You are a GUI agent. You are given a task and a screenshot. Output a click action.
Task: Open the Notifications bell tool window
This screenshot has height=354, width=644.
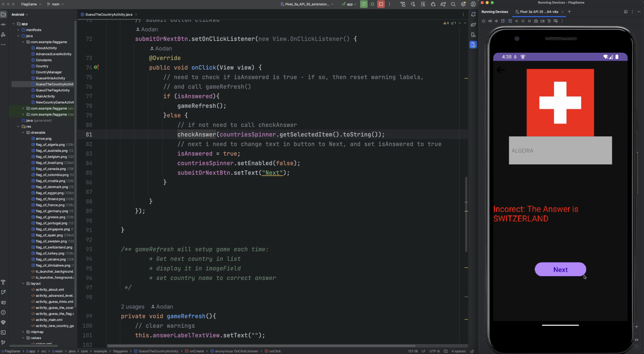click(473, 15)
